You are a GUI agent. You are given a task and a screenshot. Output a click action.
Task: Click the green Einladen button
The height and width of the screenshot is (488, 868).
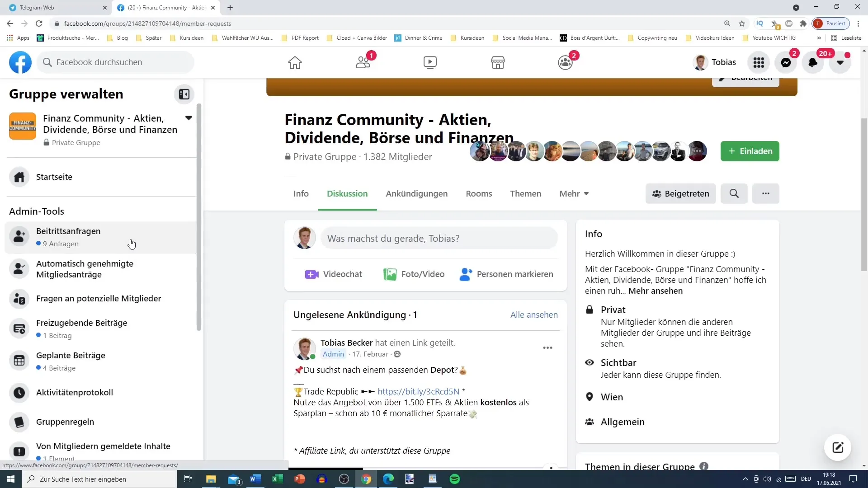[750, 151]
